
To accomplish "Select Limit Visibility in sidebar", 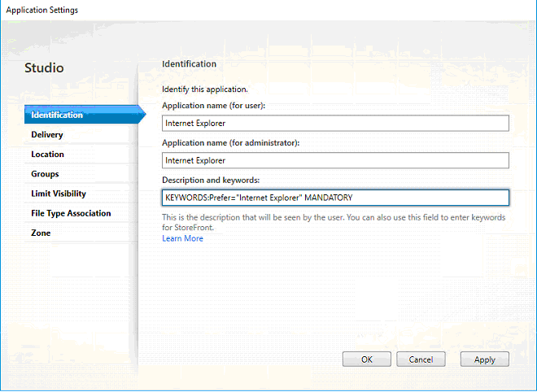I will point(81,194).
